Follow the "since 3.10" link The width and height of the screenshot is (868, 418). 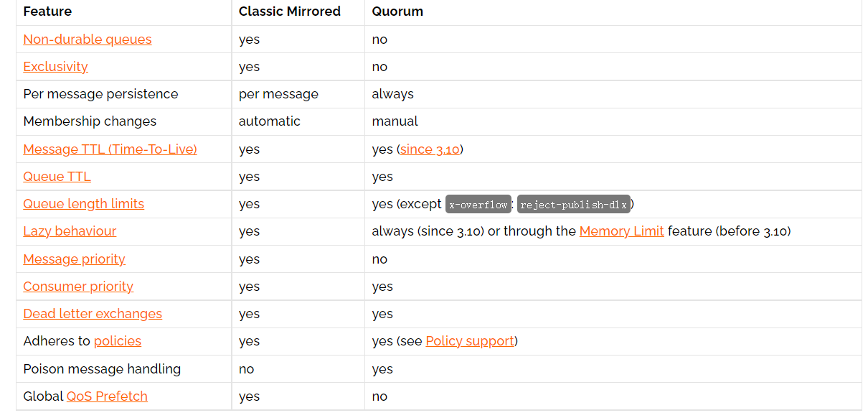pos(430,149)
